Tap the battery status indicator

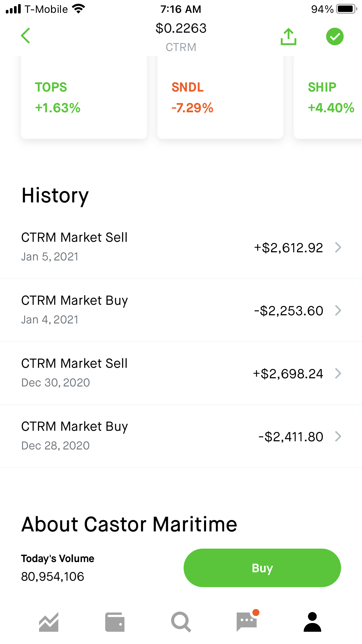pos(346,9)
